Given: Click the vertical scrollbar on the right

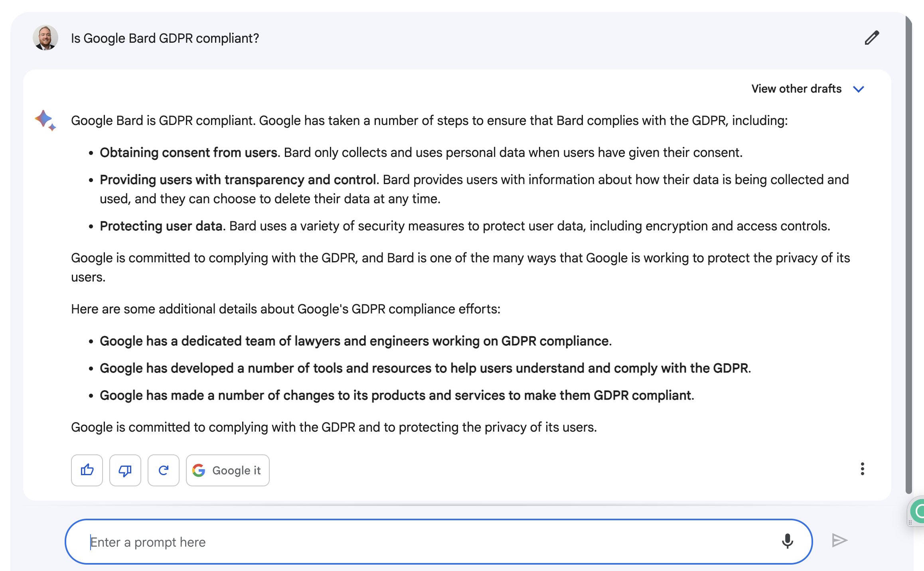Looking at the screenshot, I should [909, 256].
